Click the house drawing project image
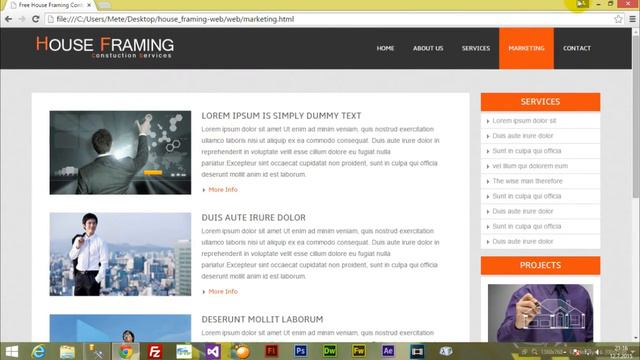This screenshot has height=360, width=640. [540, 313]
